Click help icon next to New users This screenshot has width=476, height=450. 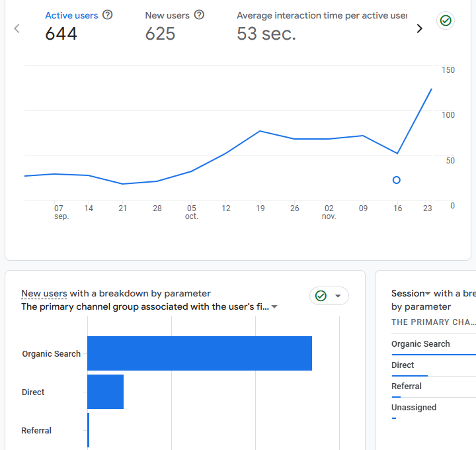pyautogui.click(x=199, y=15)
